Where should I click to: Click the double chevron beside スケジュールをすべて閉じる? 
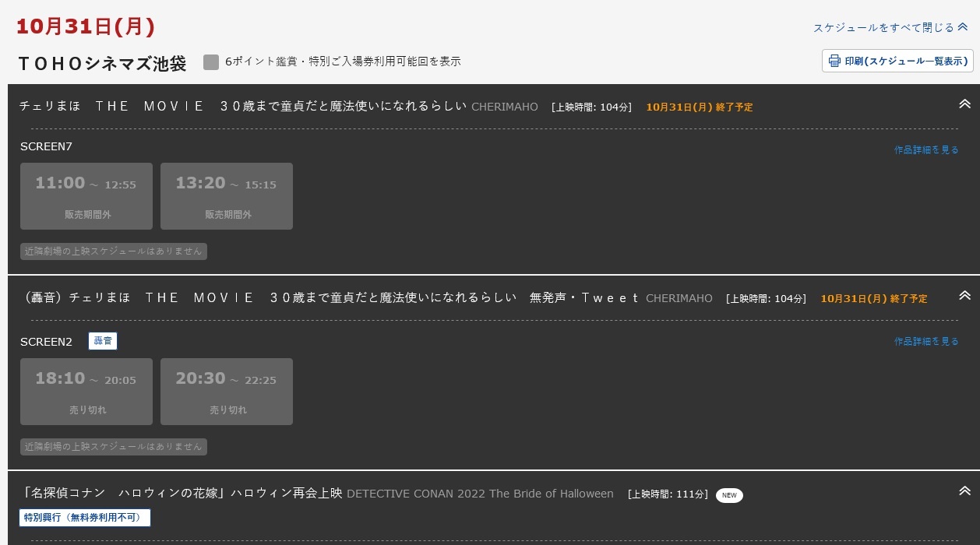(963, 27)
